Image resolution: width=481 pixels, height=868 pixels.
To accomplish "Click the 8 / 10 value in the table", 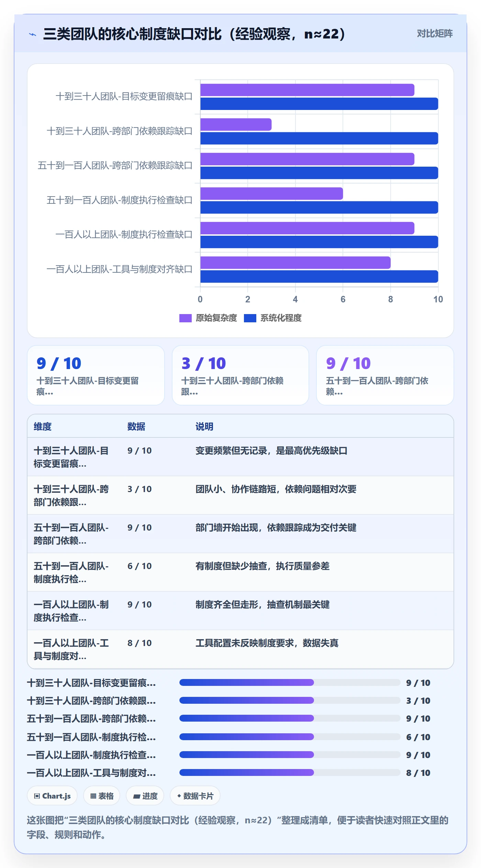I will (139, 643).
